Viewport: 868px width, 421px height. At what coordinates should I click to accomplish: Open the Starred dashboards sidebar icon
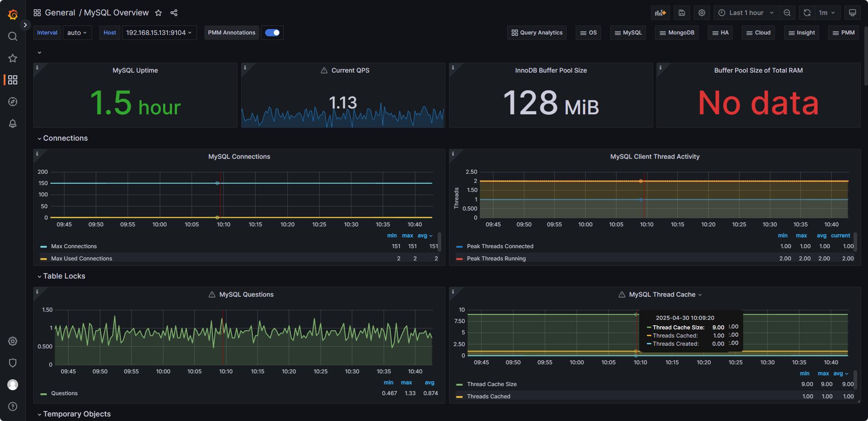point(13,58)
